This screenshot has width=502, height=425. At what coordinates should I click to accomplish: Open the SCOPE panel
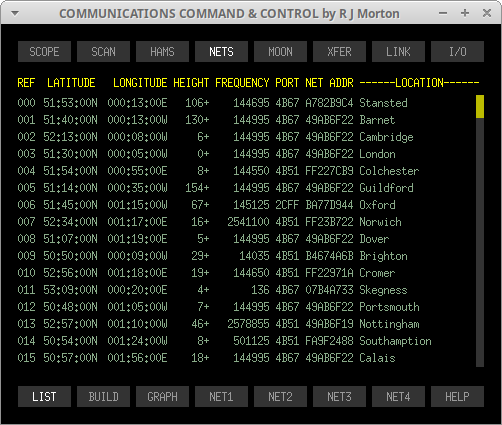(x=44, y=52)
